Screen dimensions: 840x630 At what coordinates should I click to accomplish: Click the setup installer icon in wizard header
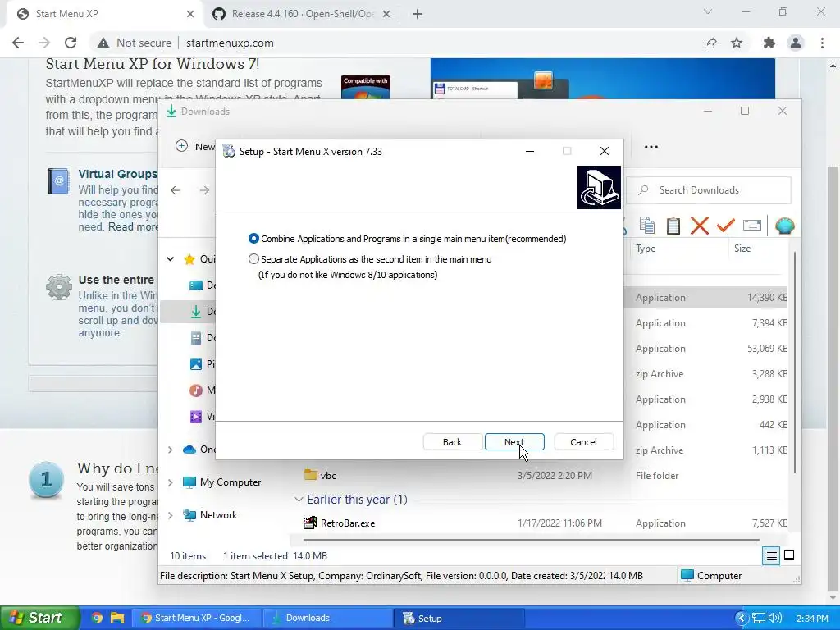point(599,187)
